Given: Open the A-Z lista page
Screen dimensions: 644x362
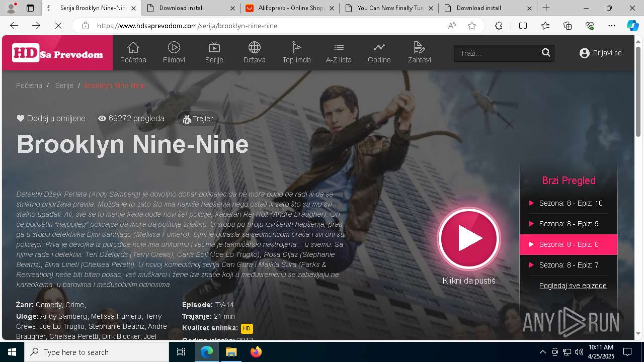Looking at the screenshot, I should click(x=339, y=53).
